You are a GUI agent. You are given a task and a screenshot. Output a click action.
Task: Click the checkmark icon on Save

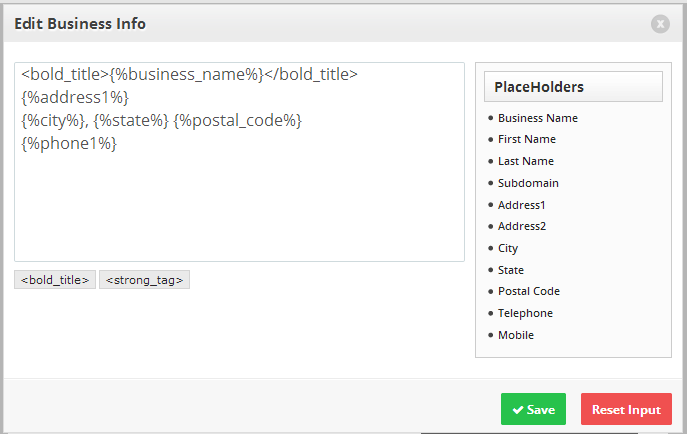(x=518, y=410)
